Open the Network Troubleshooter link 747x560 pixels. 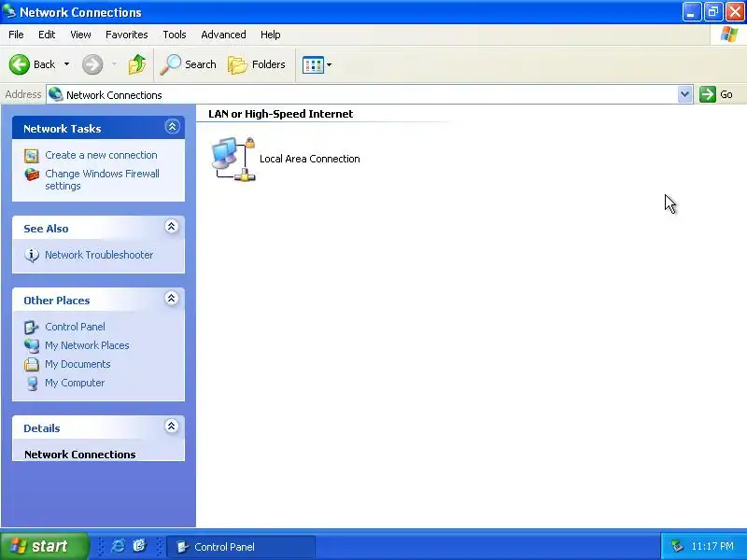point(99,255)
